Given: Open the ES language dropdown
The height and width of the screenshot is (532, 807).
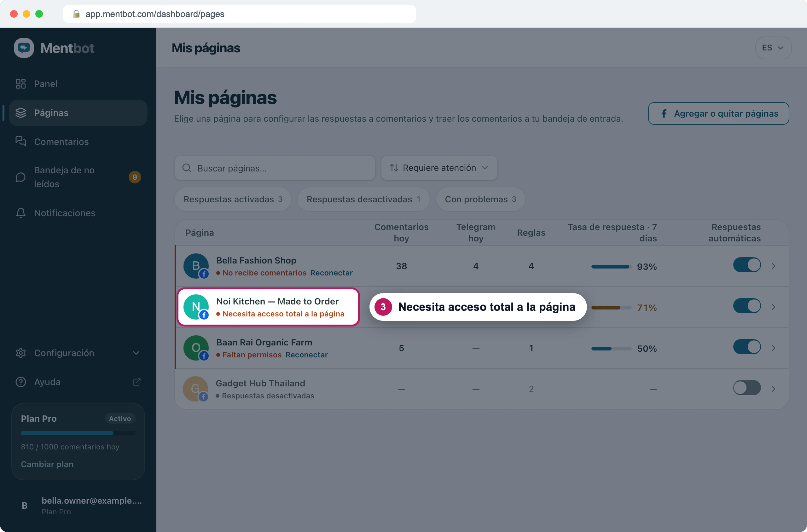Looking at the screenshot, I should pos(773,48).
